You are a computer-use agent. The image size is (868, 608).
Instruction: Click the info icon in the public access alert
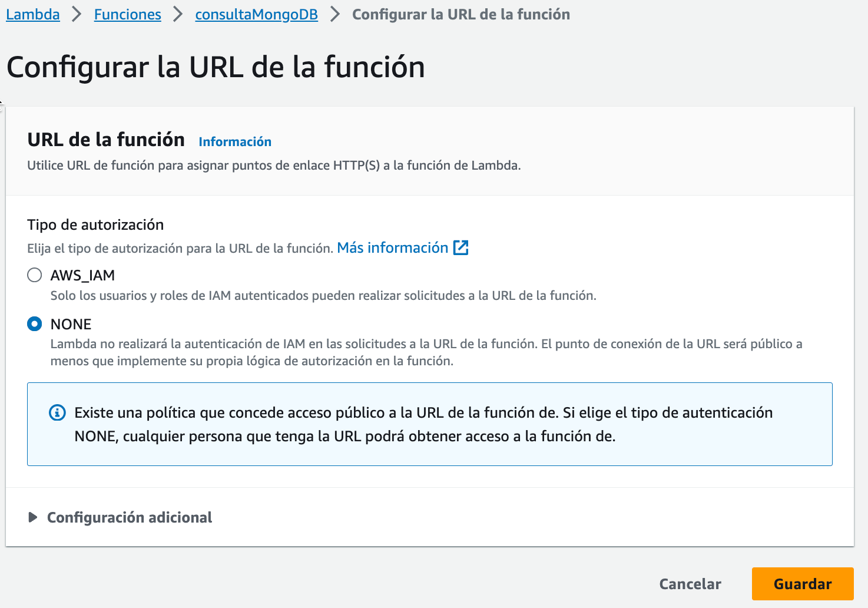tap(57, 412)
